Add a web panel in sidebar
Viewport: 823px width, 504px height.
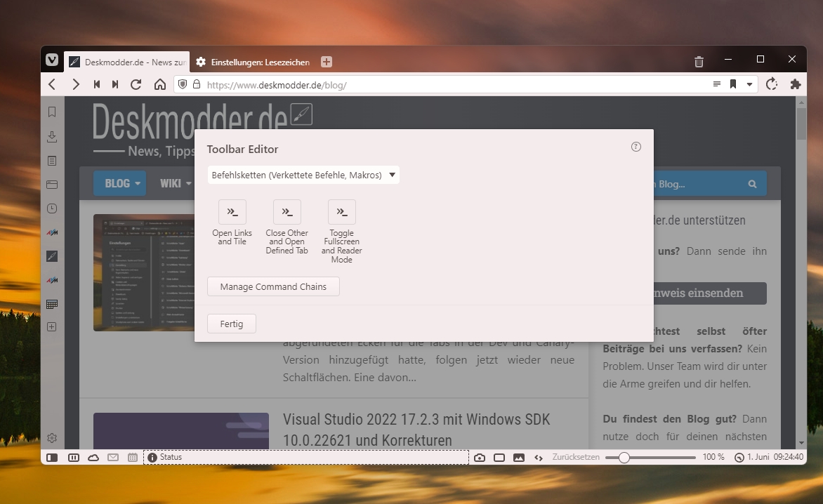click(x=52, y=326)
